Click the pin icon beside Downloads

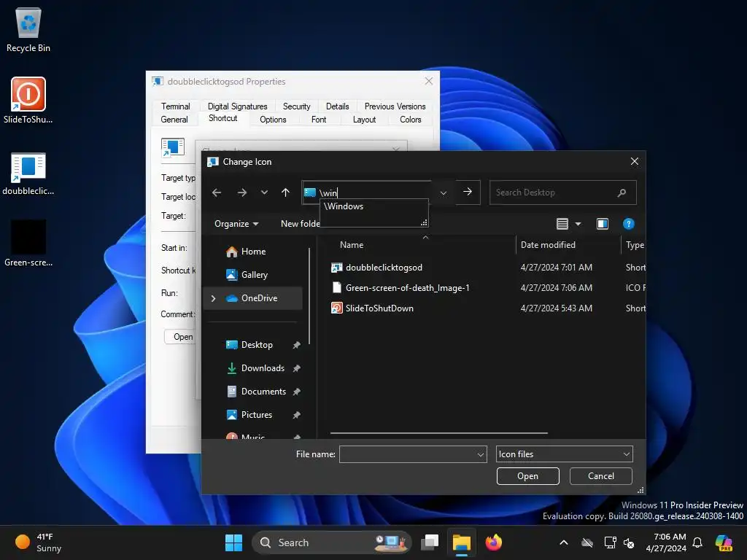click(296, 368)
